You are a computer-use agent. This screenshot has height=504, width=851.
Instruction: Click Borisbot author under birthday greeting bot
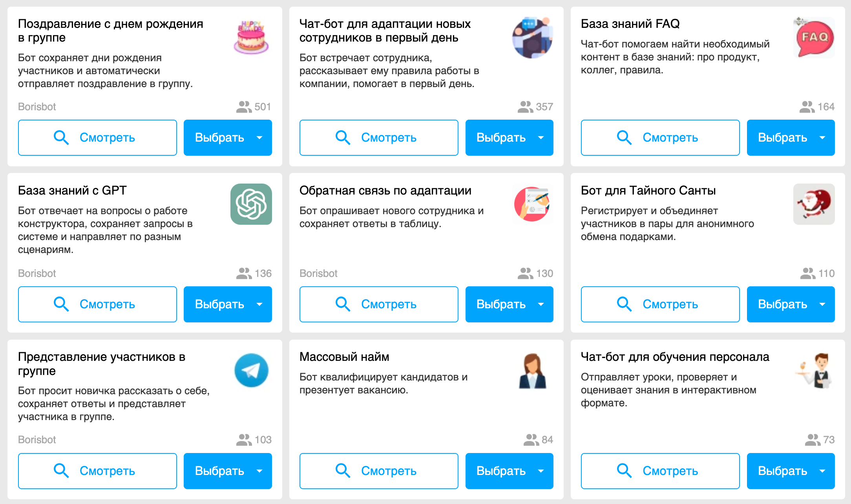(x=37, y=107)
